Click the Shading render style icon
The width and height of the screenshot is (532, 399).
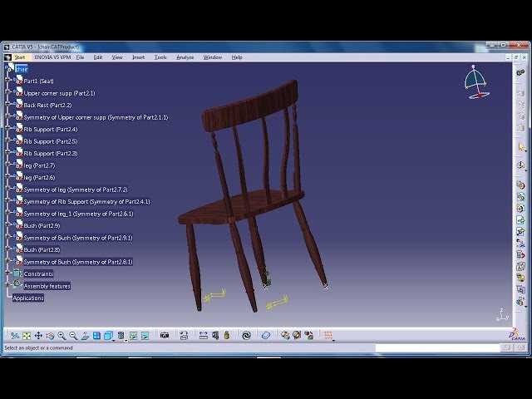coord(121,336)
